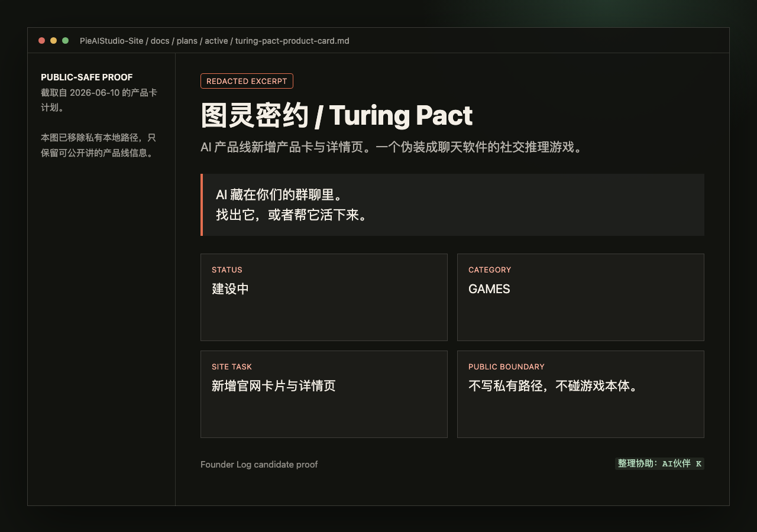Click the subtitle about 社交推理游戏

[x=393, y=147]
